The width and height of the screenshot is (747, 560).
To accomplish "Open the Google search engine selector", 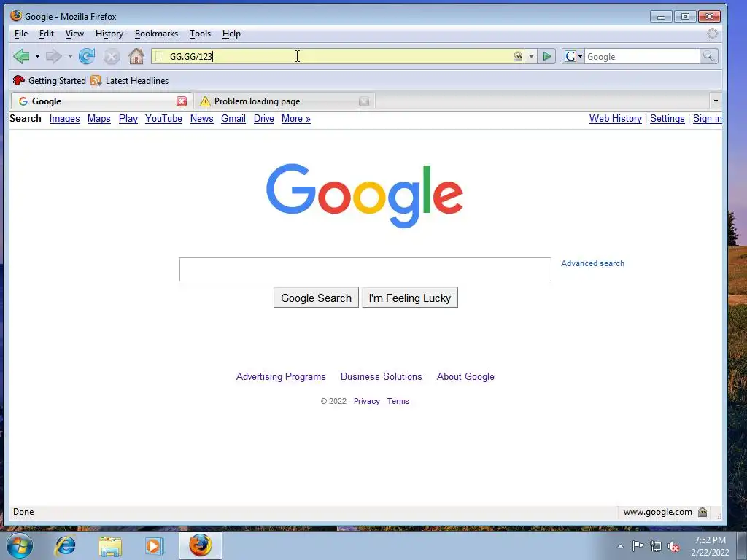I will coord(573,56).
